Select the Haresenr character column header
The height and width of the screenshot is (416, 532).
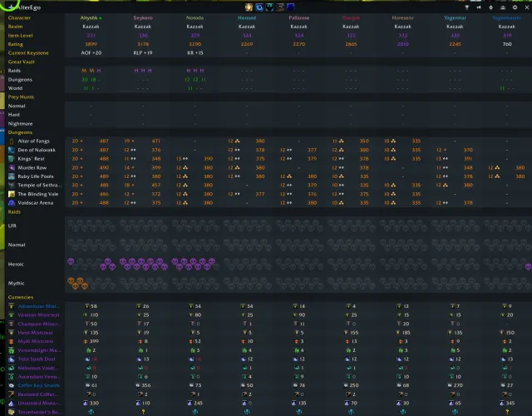pos(402,17)
